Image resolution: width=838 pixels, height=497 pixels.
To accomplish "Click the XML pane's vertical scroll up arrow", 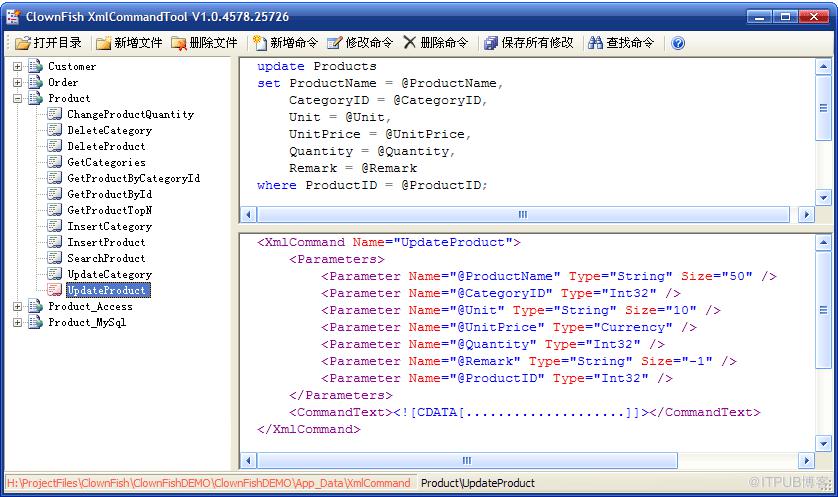I will click(823, 243).
